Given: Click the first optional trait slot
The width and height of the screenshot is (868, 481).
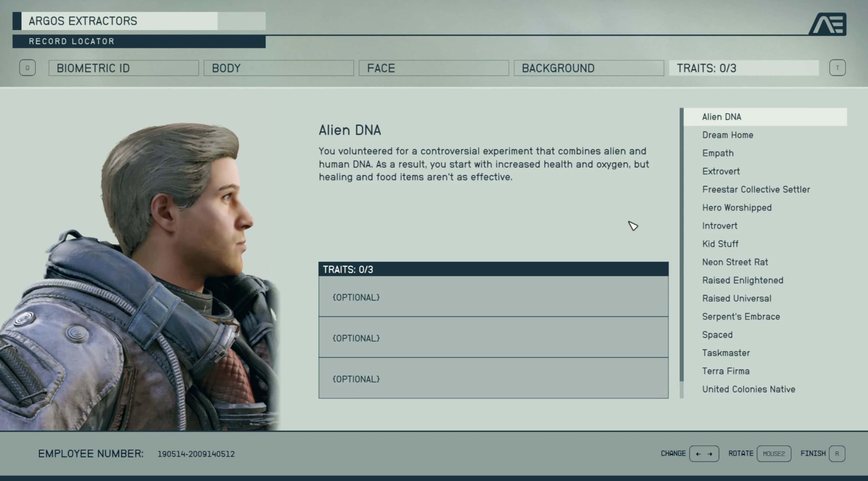Looking at the screenshot, I should click(x=493, y=297).
